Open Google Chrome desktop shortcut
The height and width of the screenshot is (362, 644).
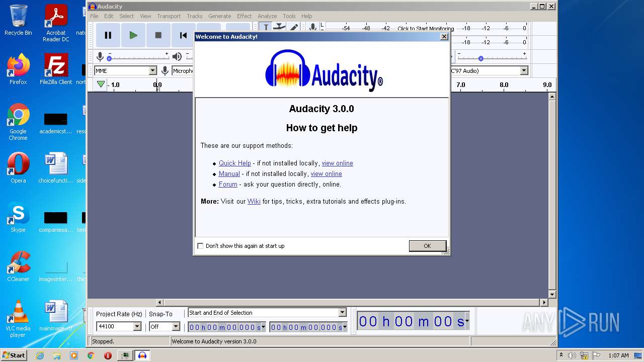click(18, 122)
